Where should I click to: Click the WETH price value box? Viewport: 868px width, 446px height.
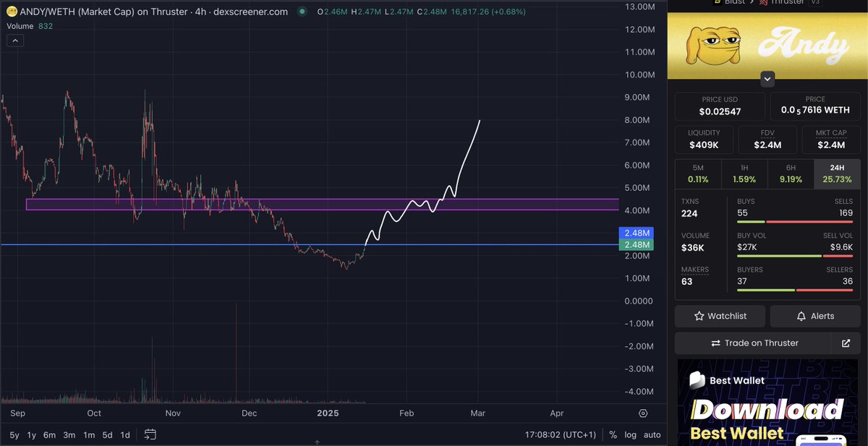point(814,106)
